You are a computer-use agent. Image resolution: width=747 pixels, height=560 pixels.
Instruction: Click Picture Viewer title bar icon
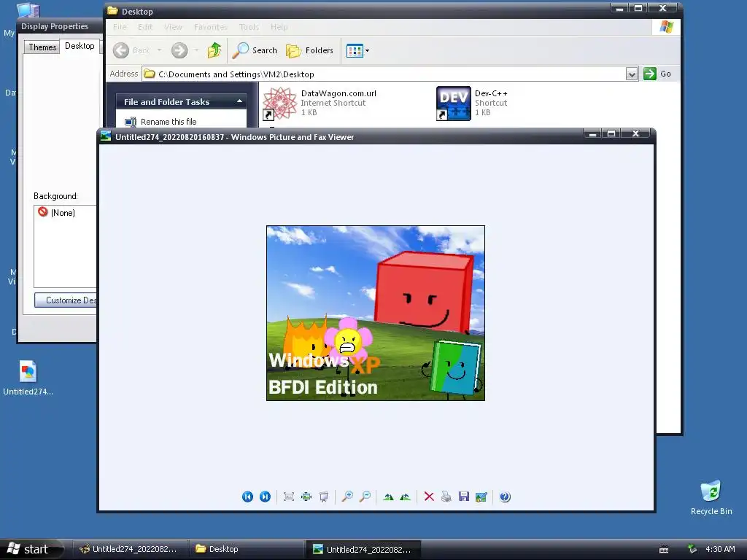tap(106, 136)
